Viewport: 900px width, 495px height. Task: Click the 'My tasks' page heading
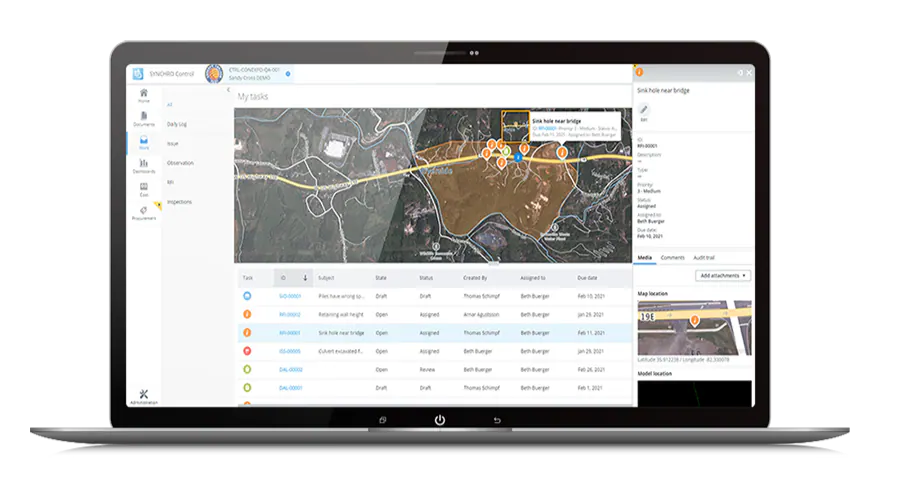(253, 96)
